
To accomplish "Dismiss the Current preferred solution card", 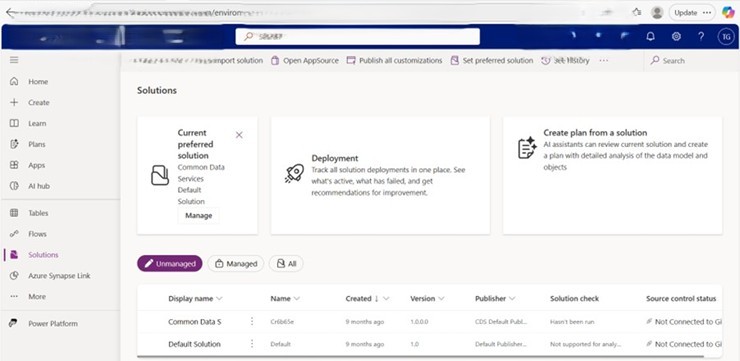I will click(x=239, y=135).
